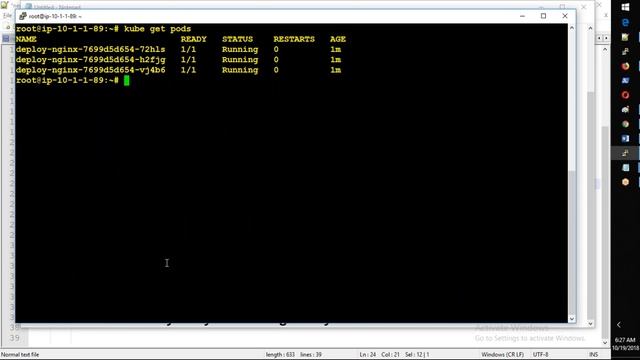Click PuTTY scrollbar down arrow
640x360 pixels.
(571, 319)
